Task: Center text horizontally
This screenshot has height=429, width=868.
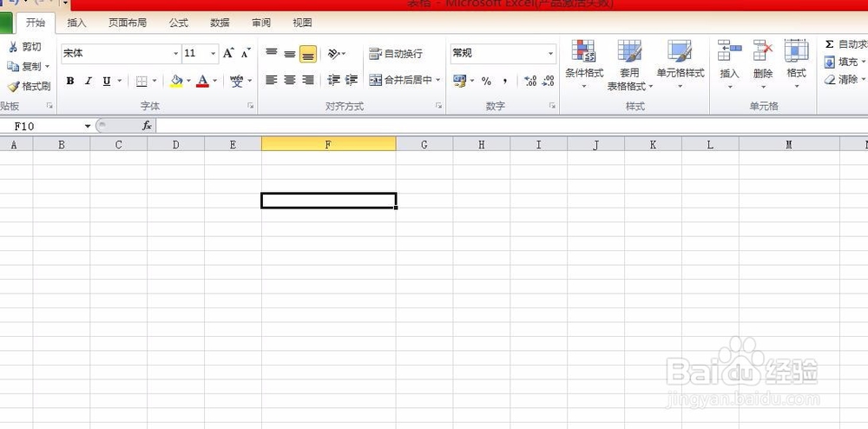Action: coord(290,80)
